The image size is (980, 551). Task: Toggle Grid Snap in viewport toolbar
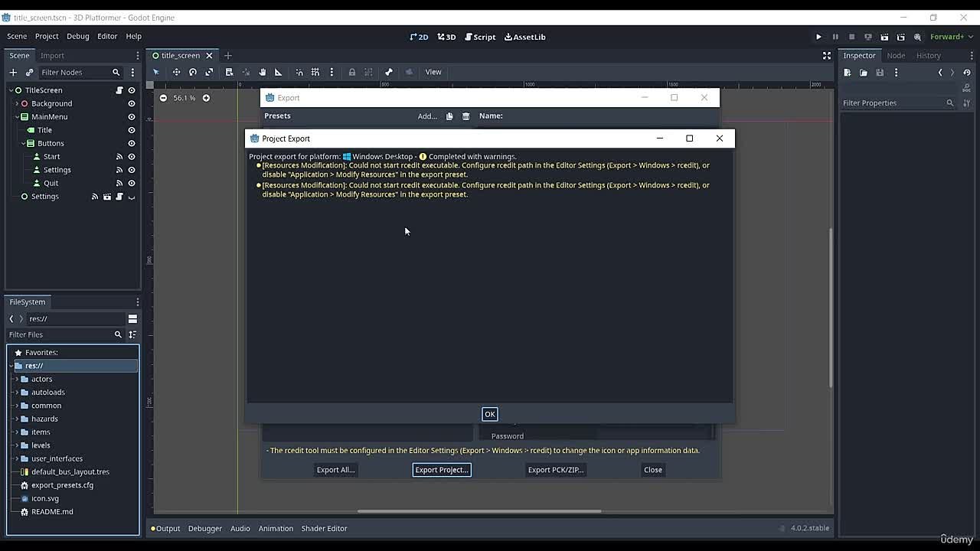tap(315, 72)
